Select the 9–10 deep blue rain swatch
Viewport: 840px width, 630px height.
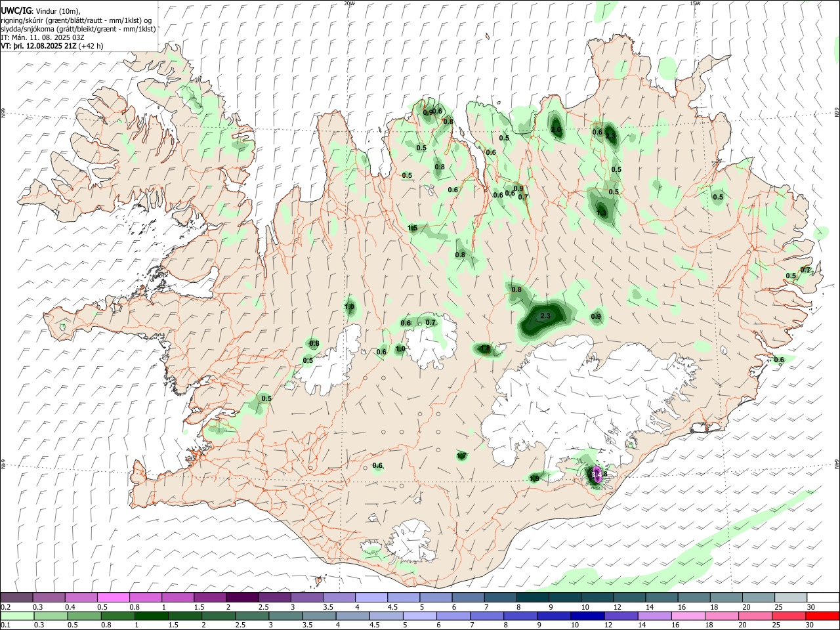(554, 616)
